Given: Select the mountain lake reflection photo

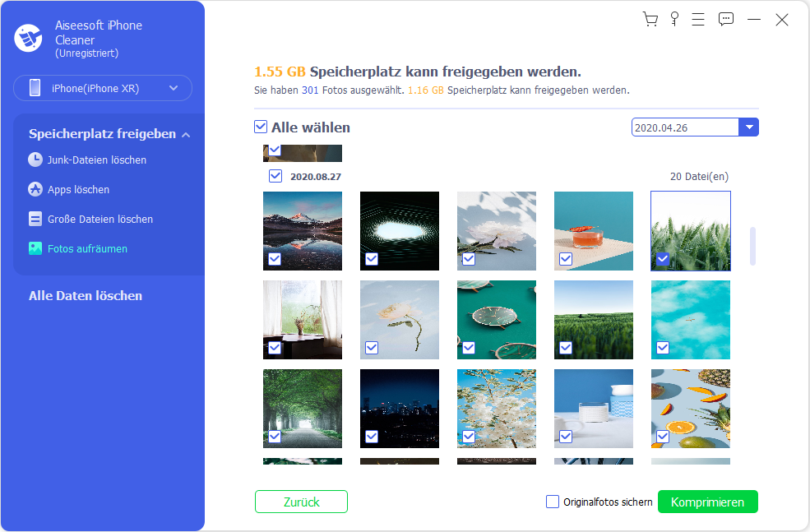Looking at the screenshot, I should pyautogui.click(x=303, y=231).
